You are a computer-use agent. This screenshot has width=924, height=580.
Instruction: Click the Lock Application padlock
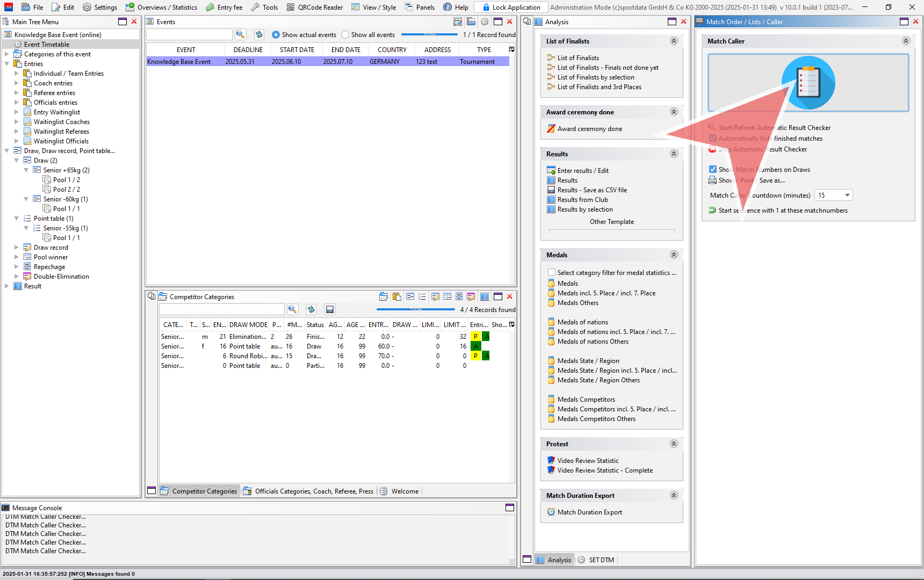(486, 7)
